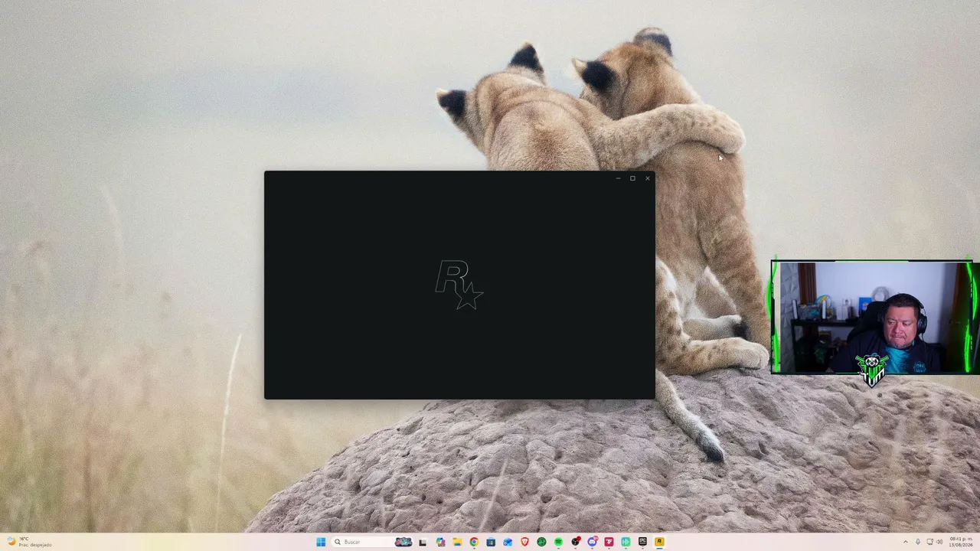The image size is (980, 551).
Task: Click the Buscar search box in taskbar
Action: click(372, 542)
